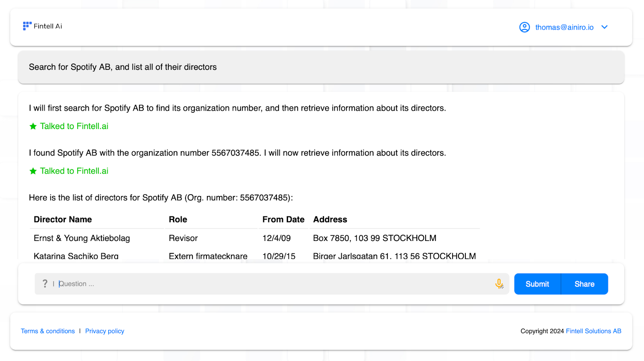The width and height of the screenshot is (644, 361).
Task: Select Birger Jarlsgatan 61 address cell
Action: click(395, 256)
